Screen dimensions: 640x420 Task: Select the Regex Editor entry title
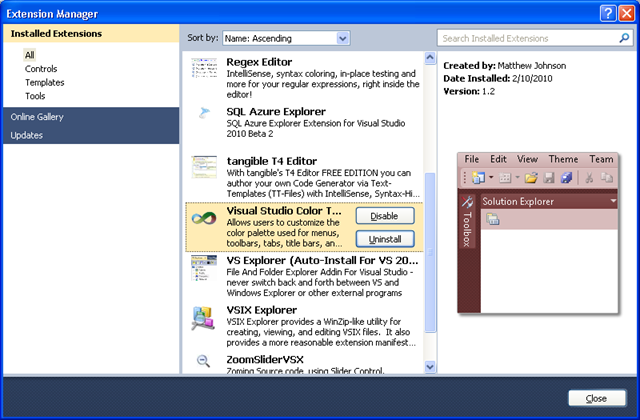point(259,62)
